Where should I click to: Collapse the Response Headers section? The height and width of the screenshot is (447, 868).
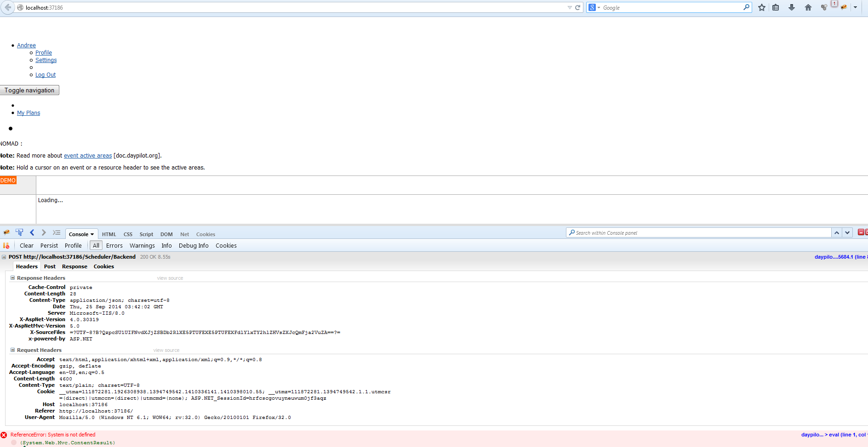[x=13, y=278]
